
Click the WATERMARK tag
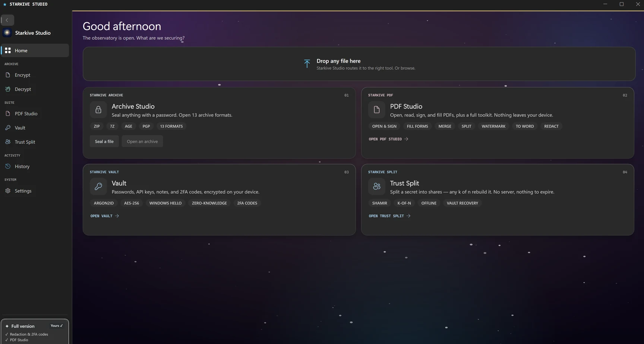click(x=493, y=126)
